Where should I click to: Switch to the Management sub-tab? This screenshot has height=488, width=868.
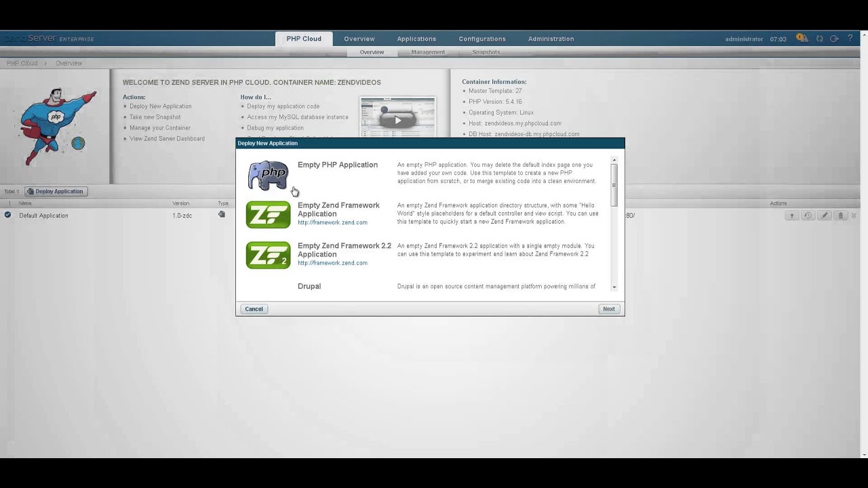(428, 52)
